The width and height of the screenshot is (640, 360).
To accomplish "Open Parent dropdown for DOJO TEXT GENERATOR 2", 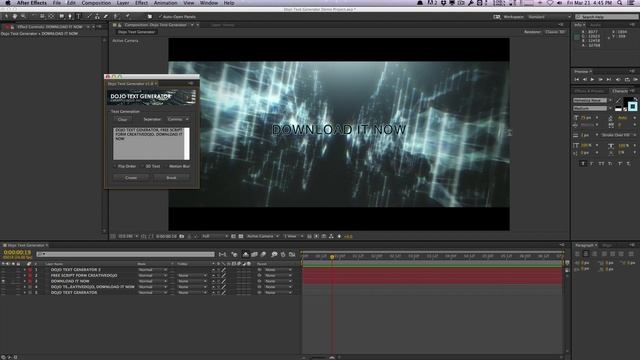I will pyautogui.click(x=278, y=270).
